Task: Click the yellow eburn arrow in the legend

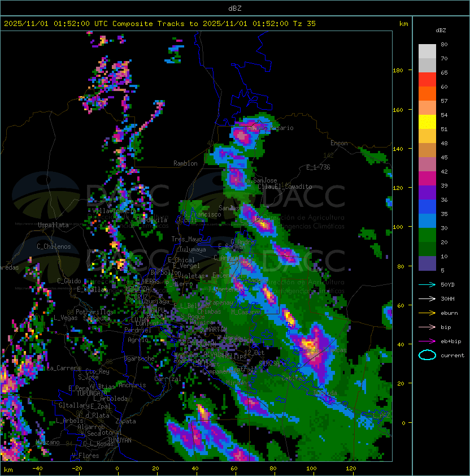Action: 427,313
